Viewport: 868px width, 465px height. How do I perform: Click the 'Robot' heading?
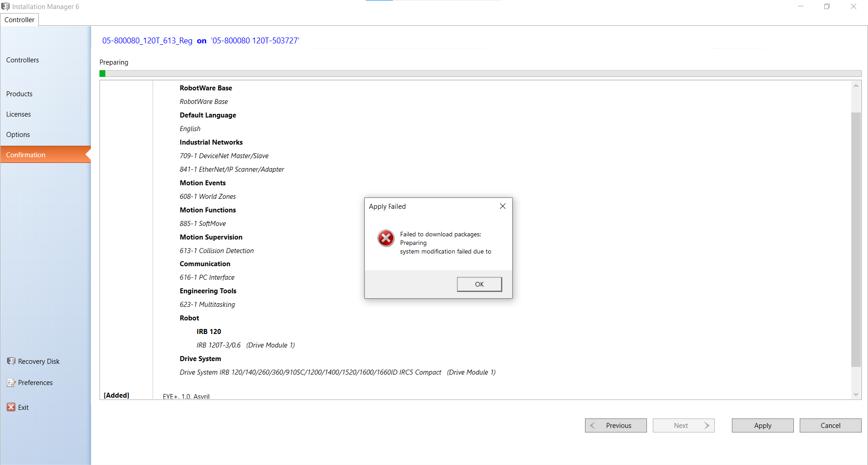[x=189, y=318]
